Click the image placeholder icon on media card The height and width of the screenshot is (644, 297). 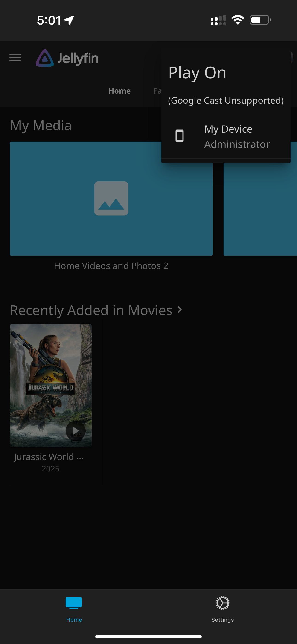tap(111, 198)
